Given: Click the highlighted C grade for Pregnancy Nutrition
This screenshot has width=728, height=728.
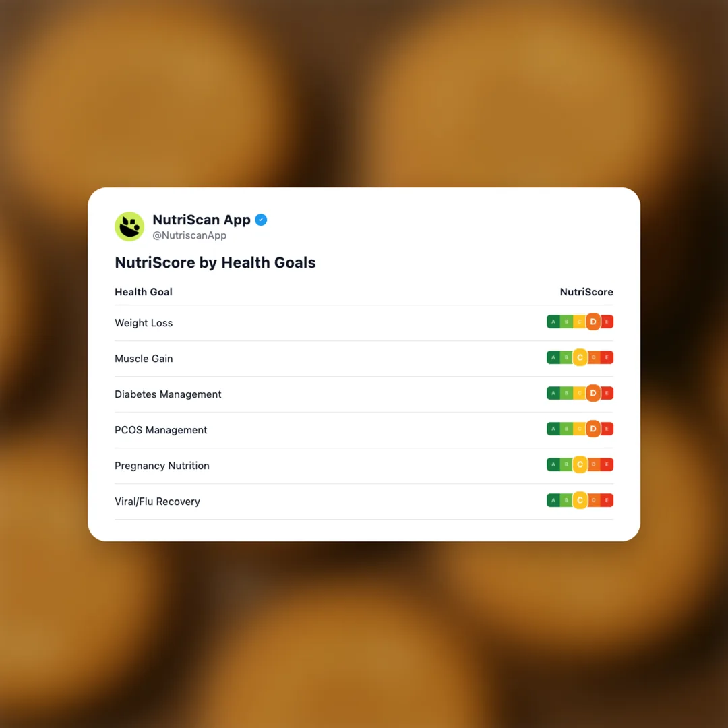Looking at the screenshot, I should pyautogui.click(x=580, y=464).
